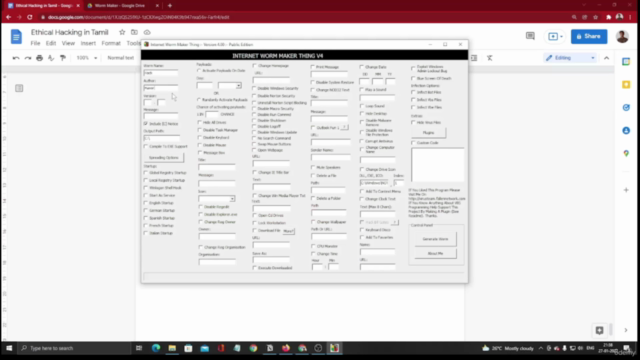Open the Windows Start menu
Screen dimensions: 640x360
point(9,348)
